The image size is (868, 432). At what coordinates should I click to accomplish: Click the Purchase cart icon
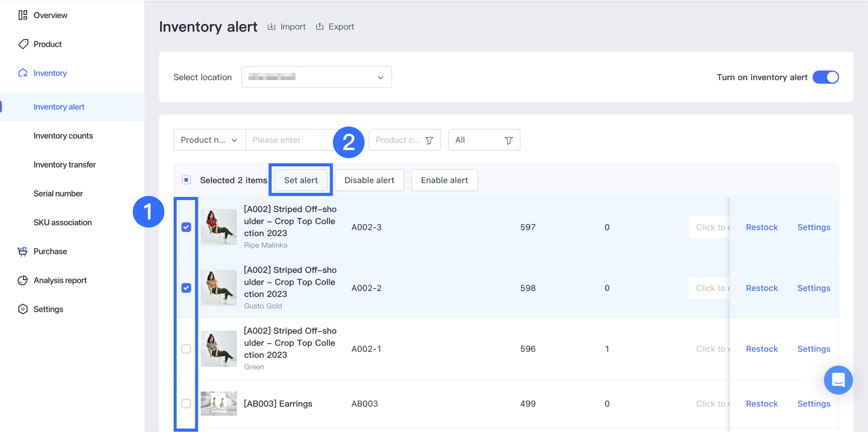(x=23, y=251)
